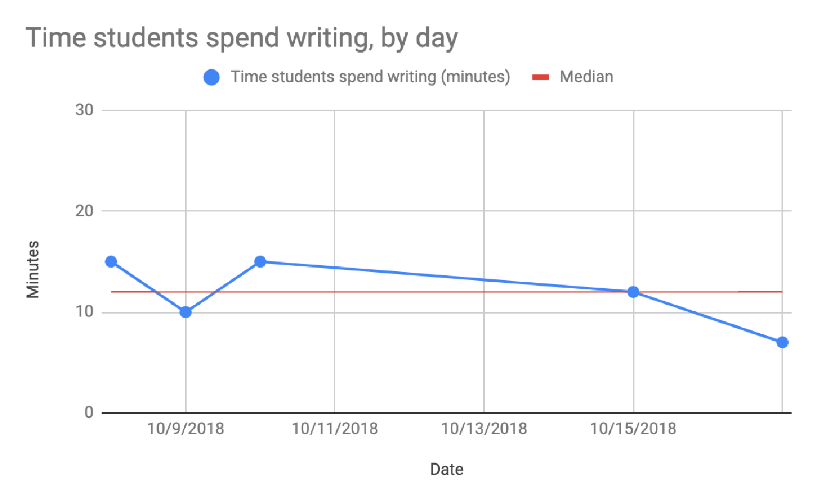Click the 10/11/2018 x-axis label
Image resolution: width=817 pixels, height=504 pixels.
(334, 429)
